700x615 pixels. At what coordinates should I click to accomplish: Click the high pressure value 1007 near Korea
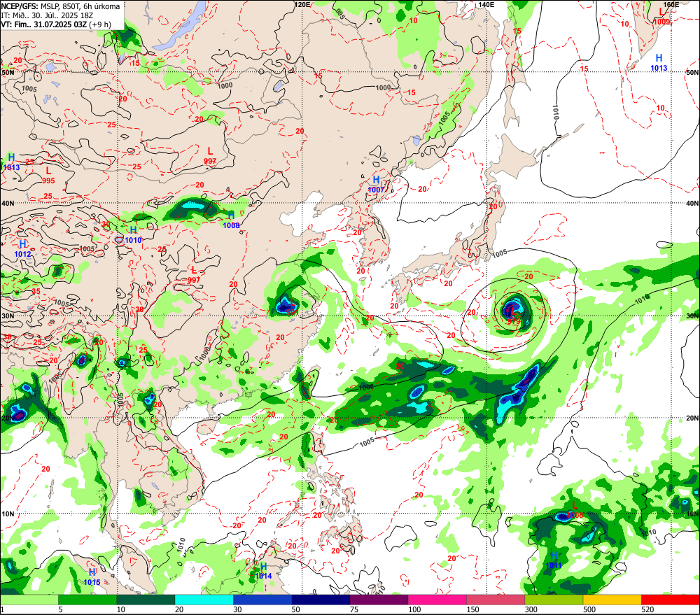pos(377,190)
